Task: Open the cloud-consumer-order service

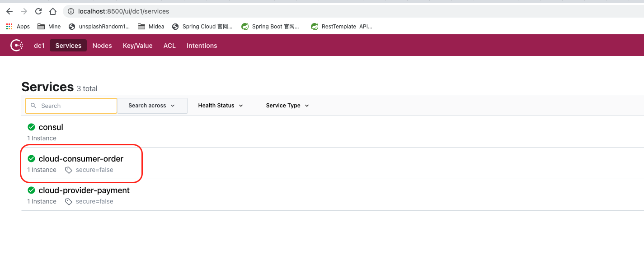Action: point(81,159)
